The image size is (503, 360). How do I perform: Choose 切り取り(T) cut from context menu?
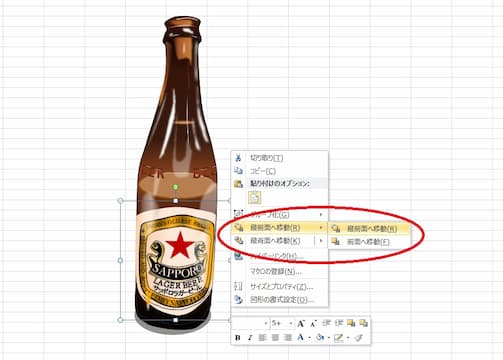tap(279, 158)
